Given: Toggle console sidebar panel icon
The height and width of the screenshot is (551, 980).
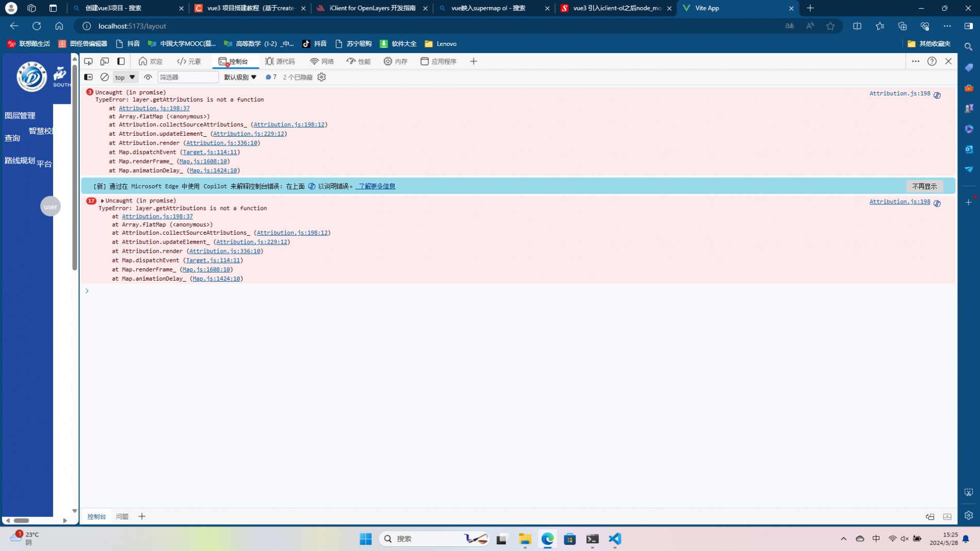Looking at the screenshot, I should (x=88, y=77).
